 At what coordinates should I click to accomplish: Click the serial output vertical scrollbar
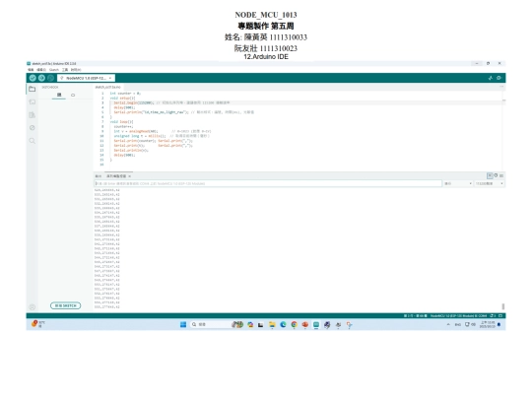[503, 306]
